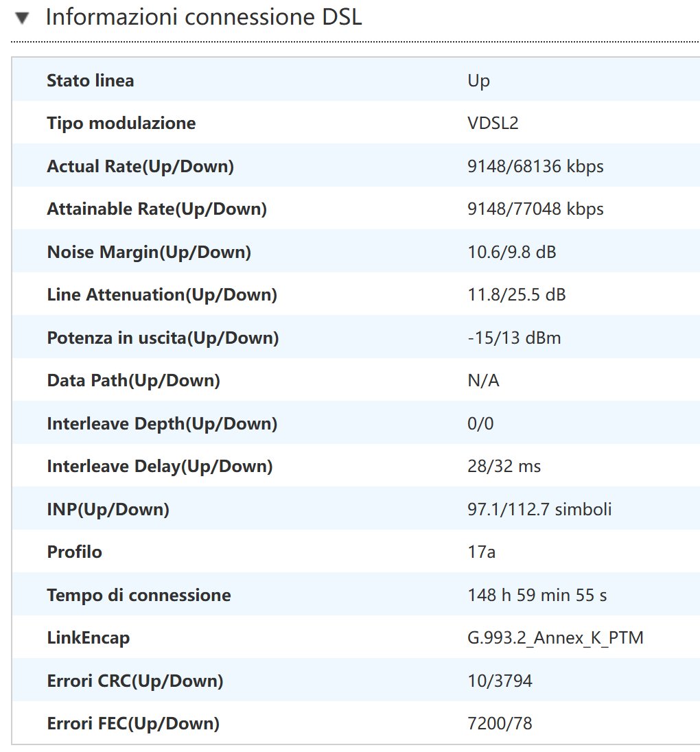Click the Interleave Delay 28/32 ms value
Screen dimensions: 700x752
tap(504, 467)
